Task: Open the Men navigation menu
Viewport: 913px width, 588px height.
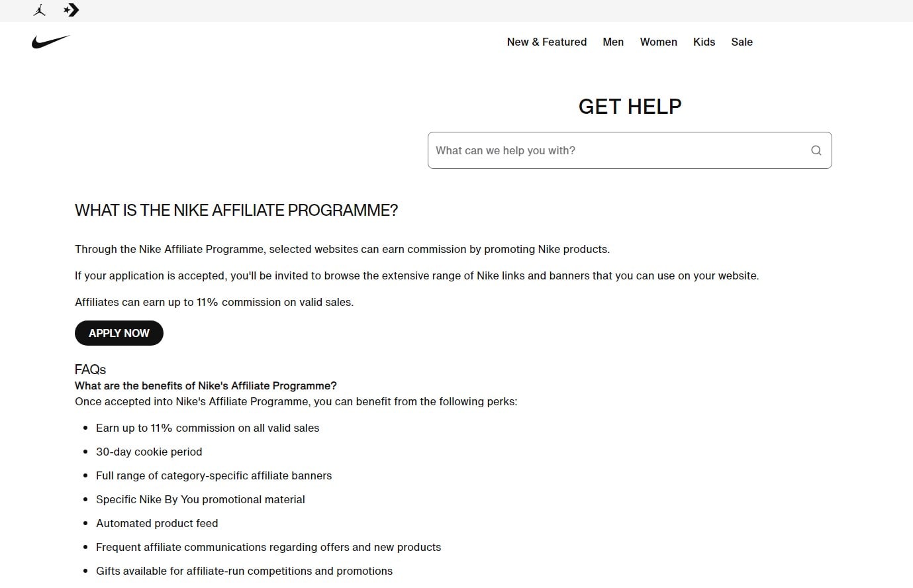Action: [612, 42]
